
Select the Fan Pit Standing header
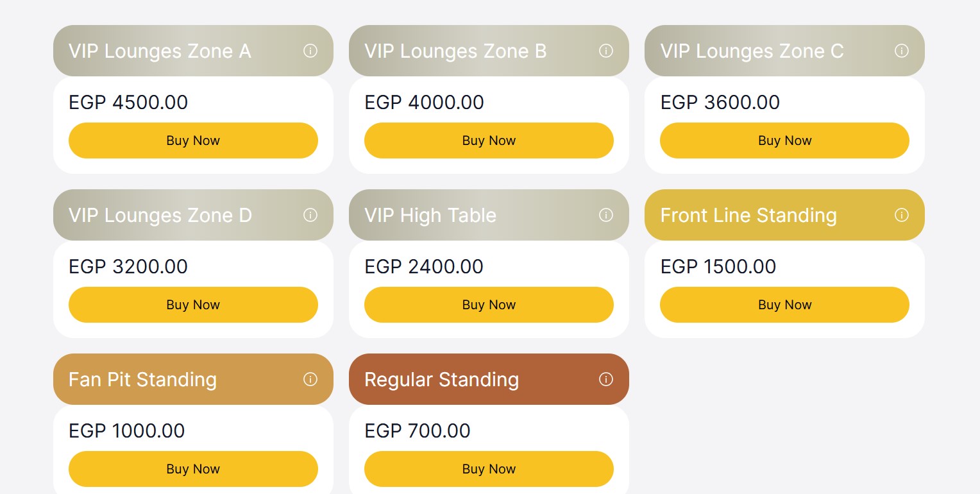pyautogui.click(x=142, y=379)
